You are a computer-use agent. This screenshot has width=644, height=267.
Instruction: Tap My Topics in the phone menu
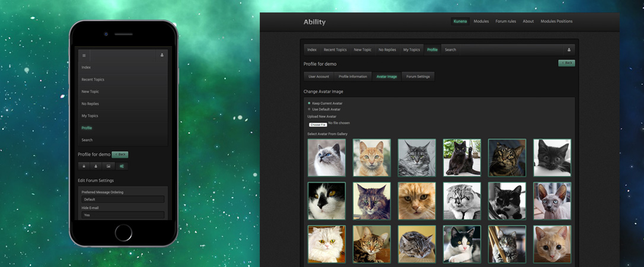click(123, 116)
